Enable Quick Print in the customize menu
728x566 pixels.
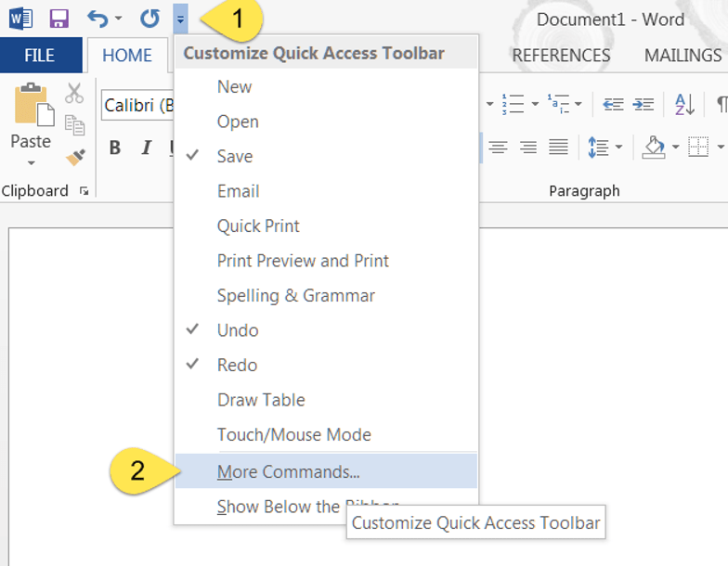pos(258,225)
